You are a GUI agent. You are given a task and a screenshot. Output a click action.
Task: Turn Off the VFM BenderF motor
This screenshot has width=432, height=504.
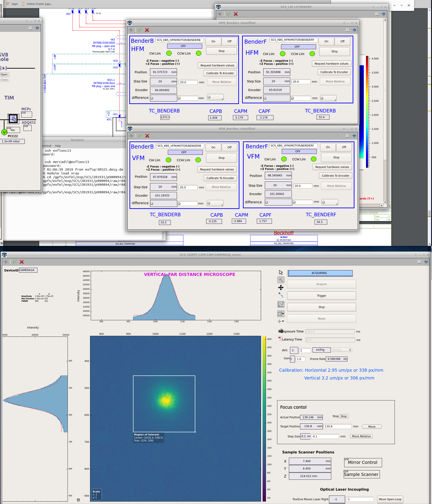(344, 147)
